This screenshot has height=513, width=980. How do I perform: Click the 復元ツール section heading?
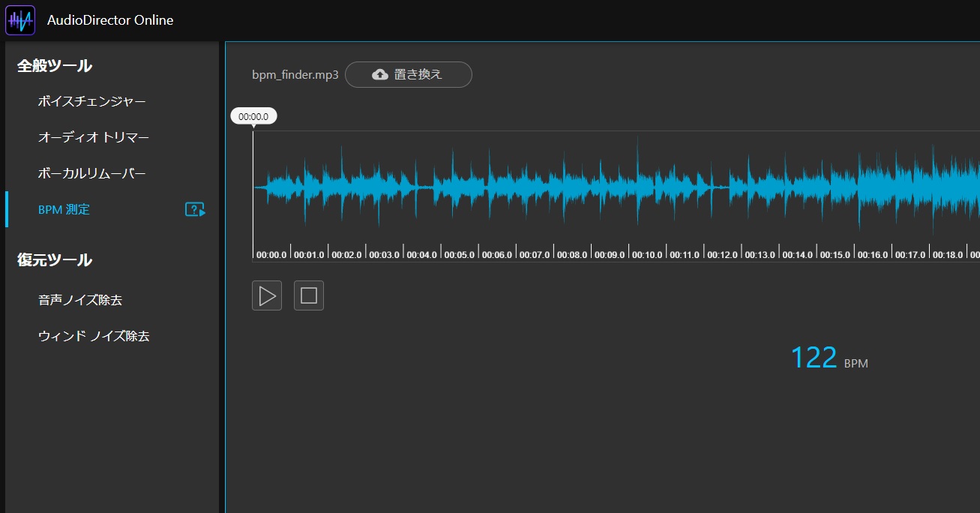(55, 260)
